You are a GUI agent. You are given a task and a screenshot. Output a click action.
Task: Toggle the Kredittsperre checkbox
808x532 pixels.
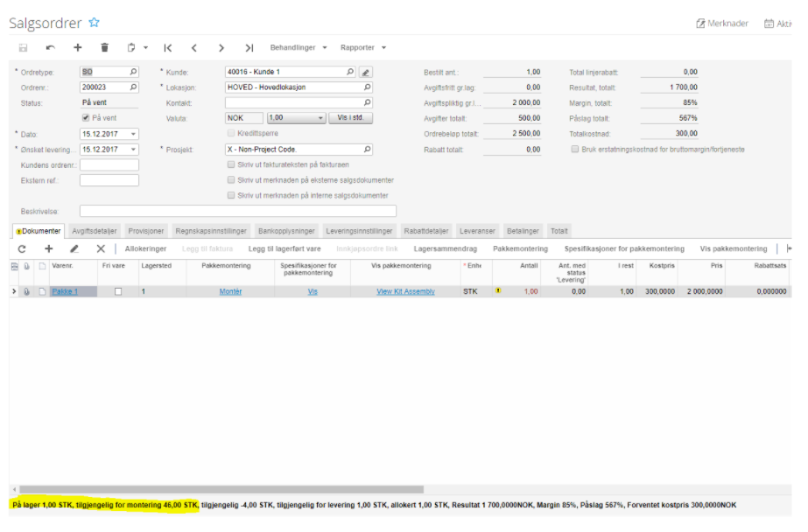[231, 133]
